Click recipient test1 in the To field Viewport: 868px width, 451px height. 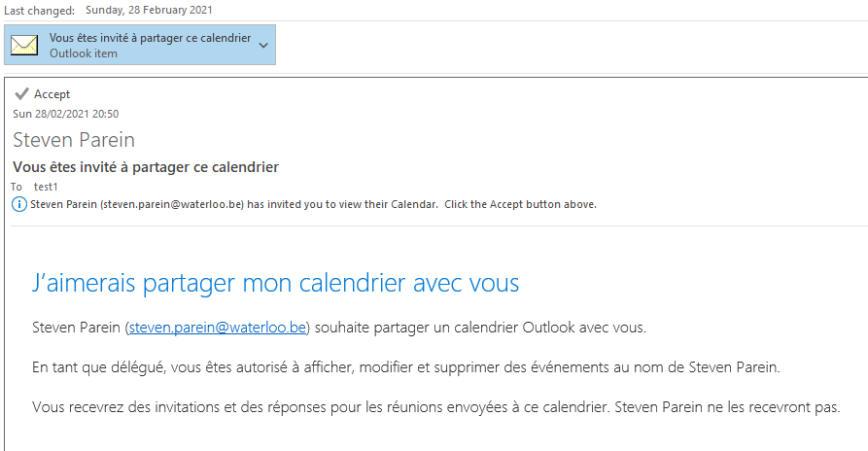click(46, 186)
